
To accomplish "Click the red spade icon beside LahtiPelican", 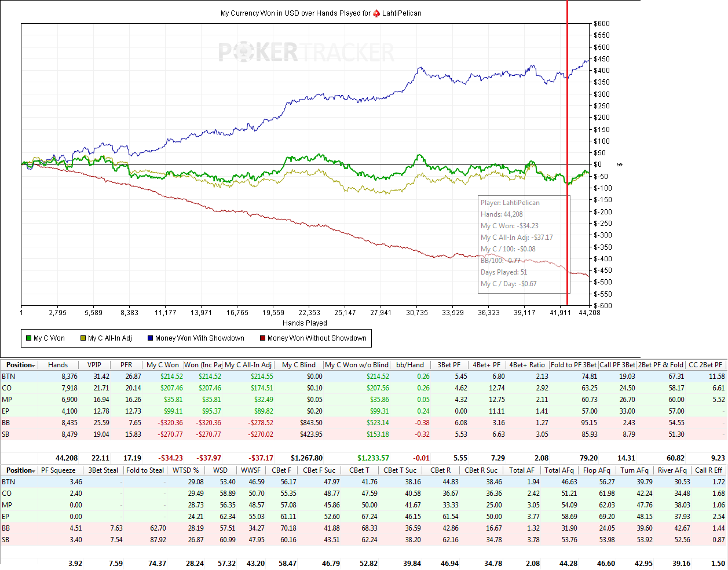I will [x=376, y=13].
